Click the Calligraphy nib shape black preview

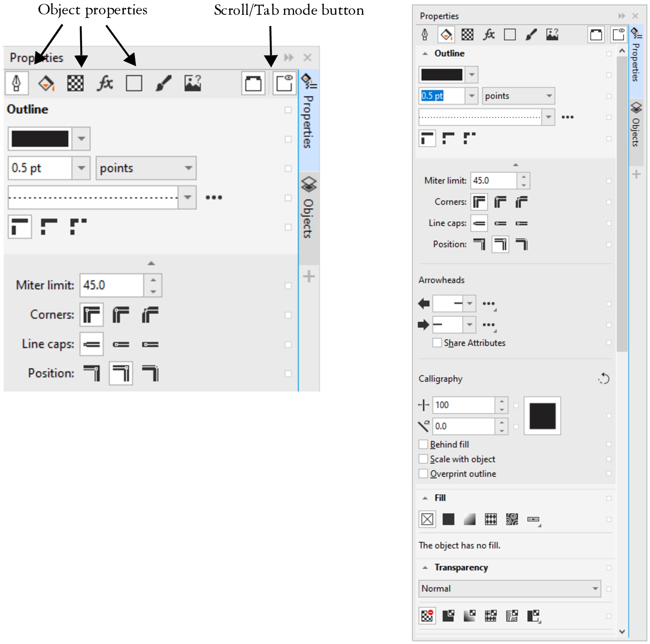coord(542,416)
